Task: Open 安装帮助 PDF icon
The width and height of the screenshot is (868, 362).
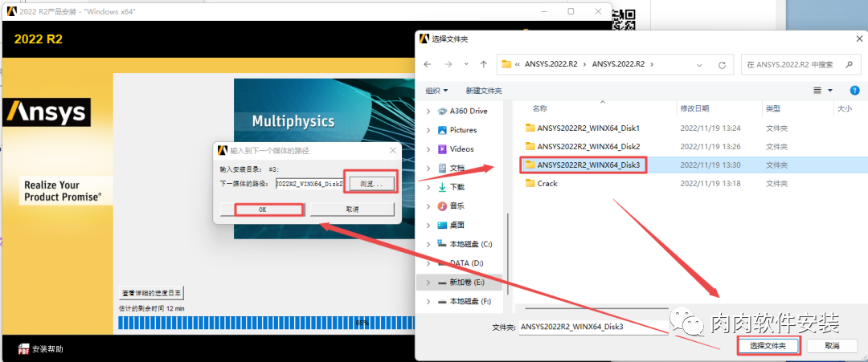Action: coord(24,348)
